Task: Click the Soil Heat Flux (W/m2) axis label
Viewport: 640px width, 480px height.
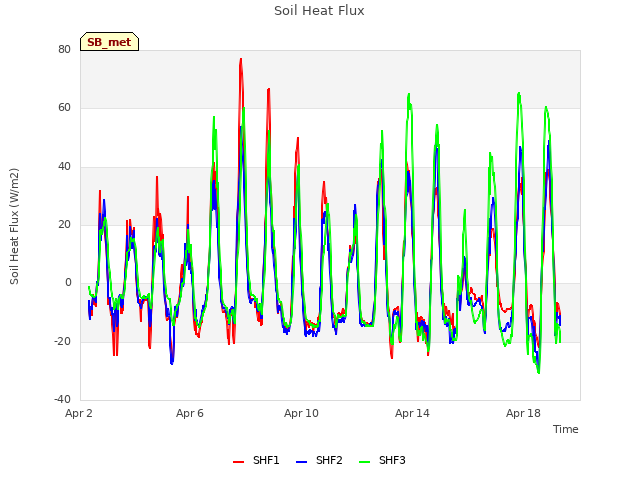Action: point(14,226)
